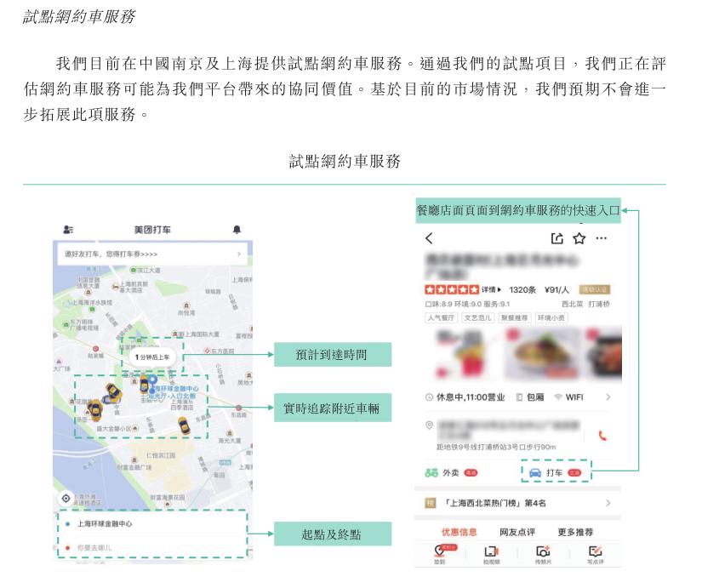Select the 聚餐推荐 tag

click(515, 318)
